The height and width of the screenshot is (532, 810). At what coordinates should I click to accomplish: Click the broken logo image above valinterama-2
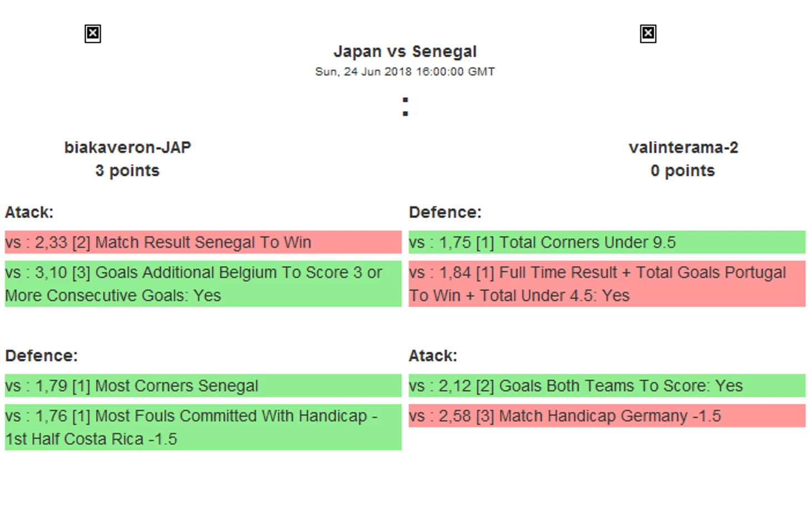pyautogui.click(x=647, y=34)
